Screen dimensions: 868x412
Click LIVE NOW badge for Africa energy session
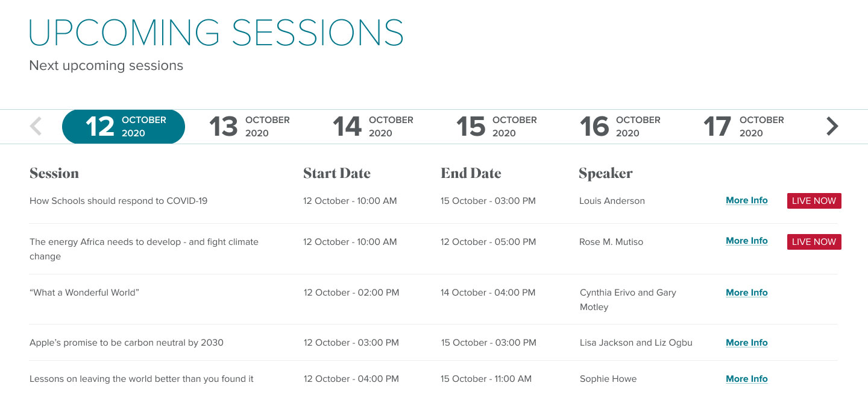814,242
